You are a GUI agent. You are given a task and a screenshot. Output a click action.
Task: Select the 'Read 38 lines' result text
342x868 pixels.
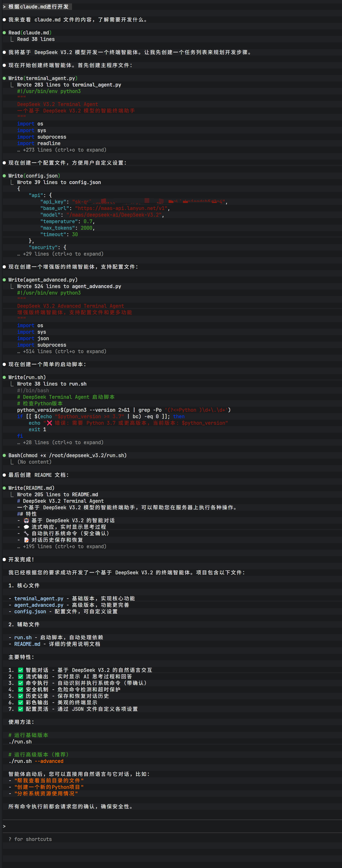click(36, 39)
